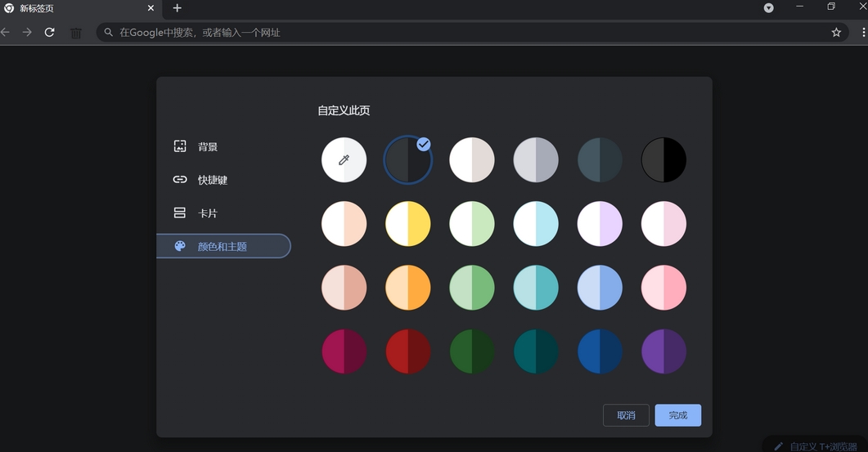Close the 新标签页 tab
This screenshot has height=452, width=868.
151,8
